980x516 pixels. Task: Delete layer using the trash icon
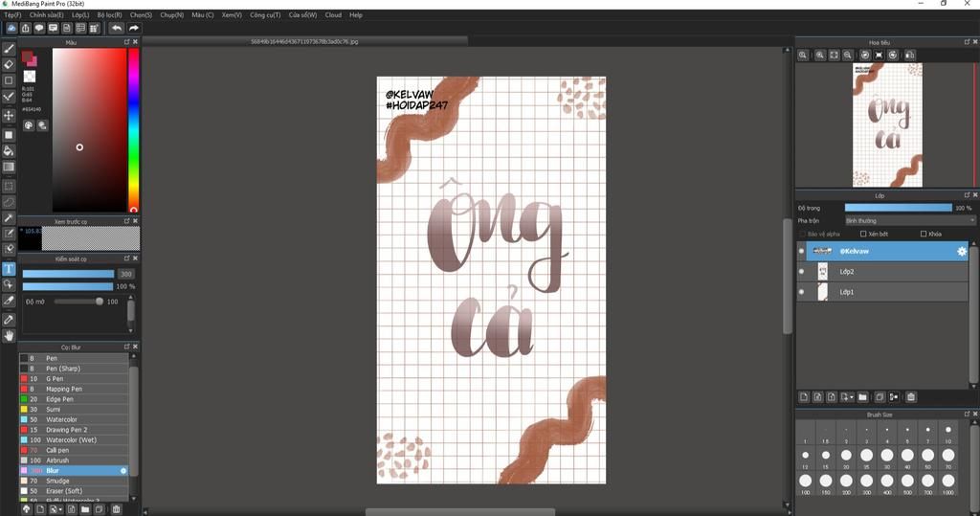point(911,396)
